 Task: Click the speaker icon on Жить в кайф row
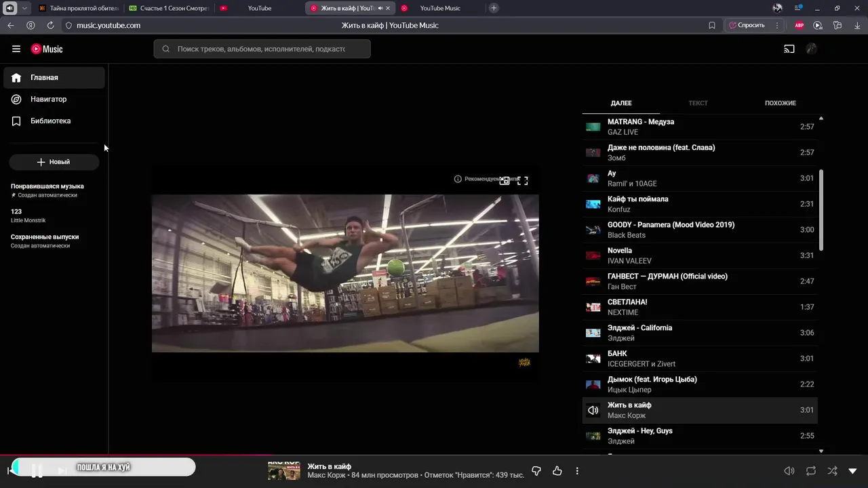click(593, 410)
